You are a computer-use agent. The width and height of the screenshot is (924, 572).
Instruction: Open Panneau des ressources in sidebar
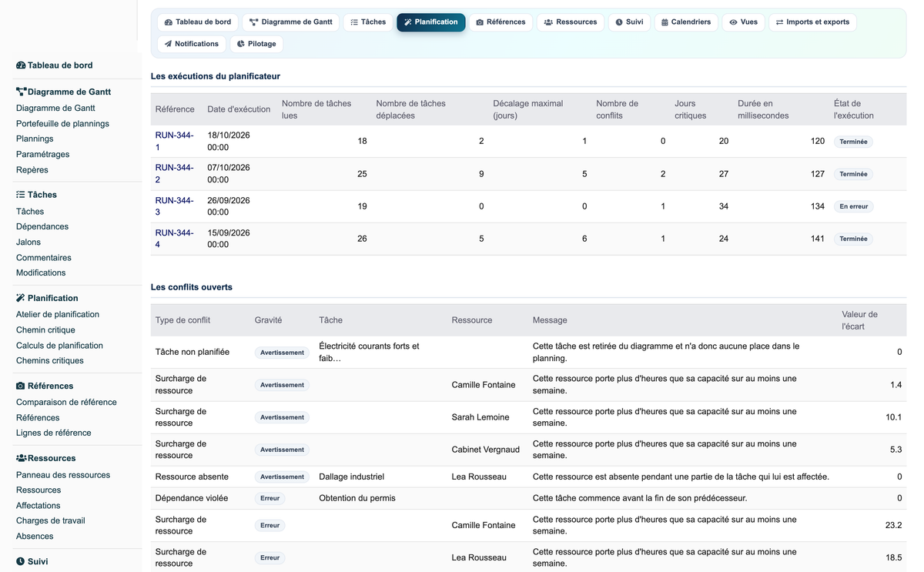63,474
